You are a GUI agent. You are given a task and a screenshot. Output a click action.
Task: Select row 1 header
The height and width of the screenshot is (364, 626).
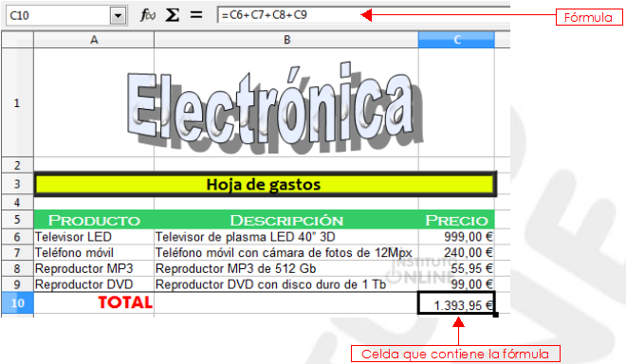click(17, 103)
